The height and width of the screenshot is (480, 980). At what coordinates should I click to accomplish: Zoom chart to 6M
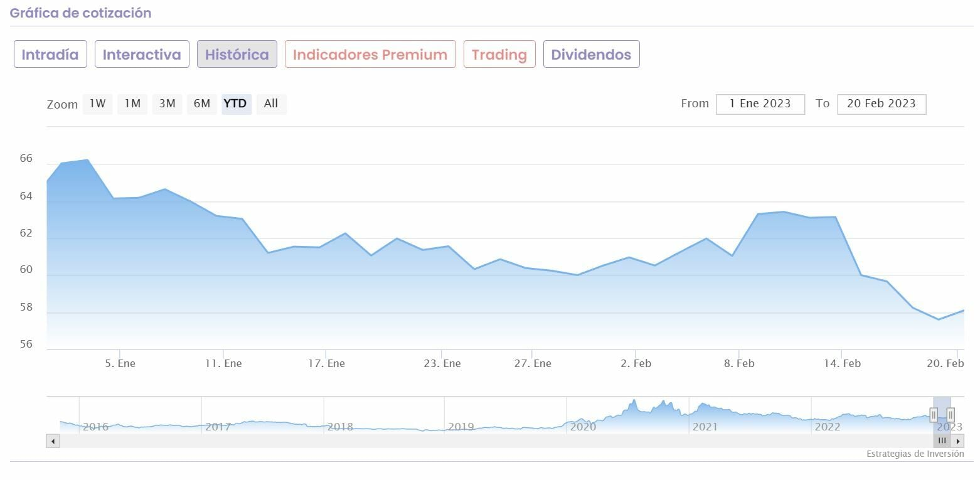202,104
